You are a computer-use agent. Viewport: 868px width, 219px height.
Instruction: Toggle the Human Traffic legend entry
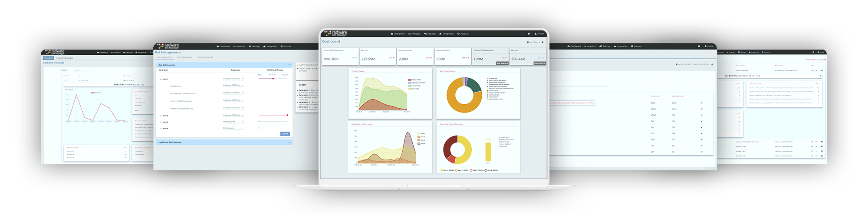(414, 86)
